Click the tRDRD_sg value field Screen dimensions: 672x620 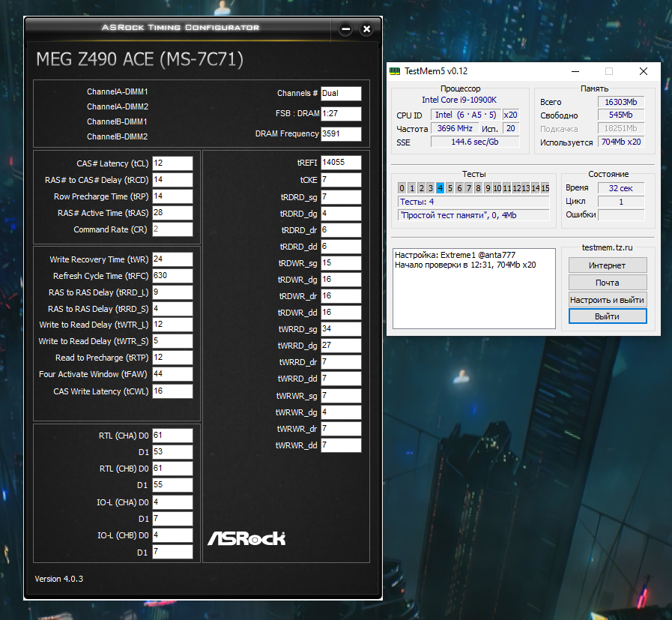(x=341, y=197)
